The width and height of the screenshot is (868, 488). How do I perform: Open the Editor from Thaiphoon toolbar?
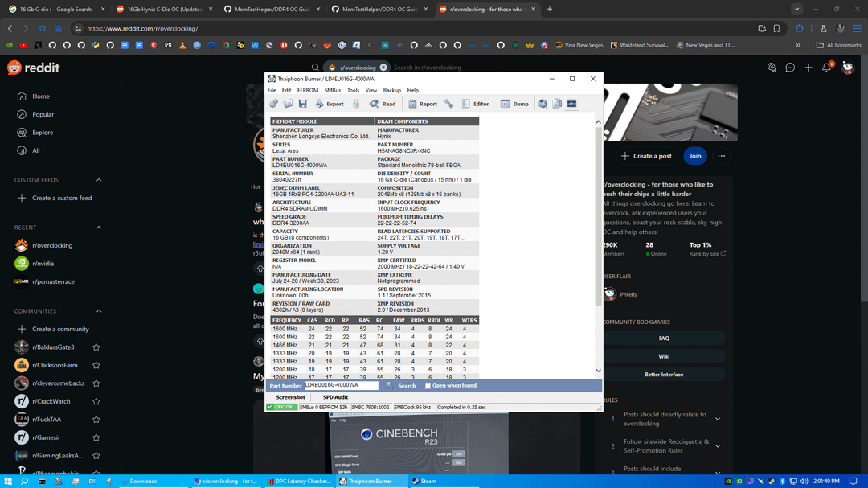[x=476, y=104]
